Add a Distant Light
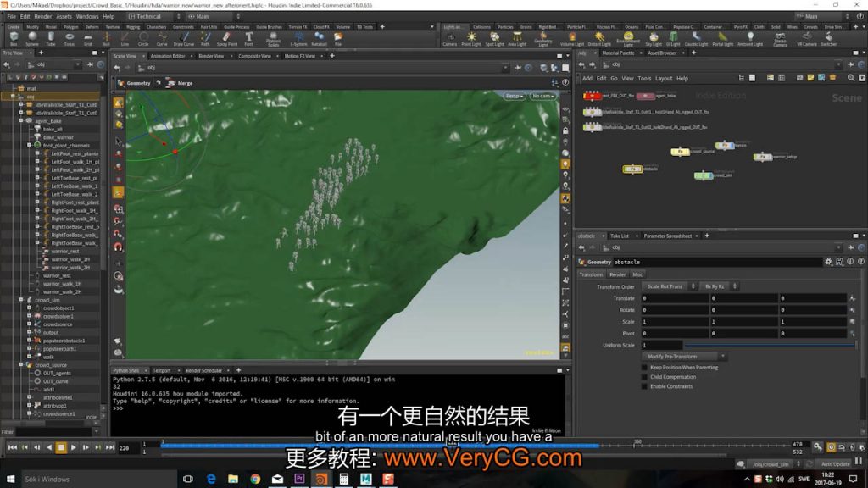This screenshot has width=868, height=488. point(599,39)
